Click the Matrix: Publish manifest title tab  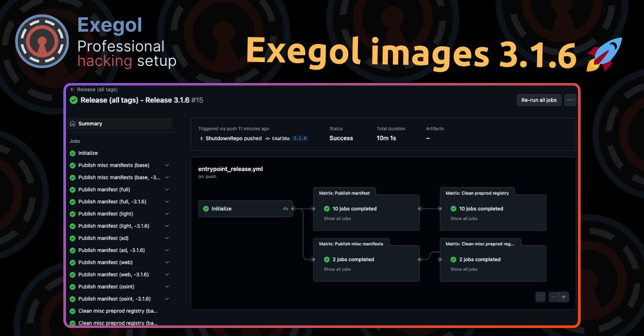[346, 192]
